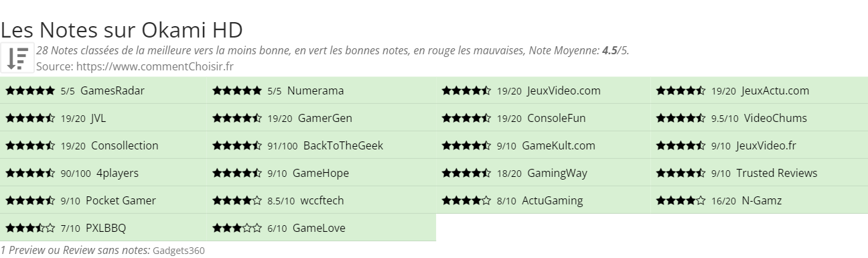Click the N-Gamz star rating
This screenshot has height=258, width=868.
tap(681, 201)
